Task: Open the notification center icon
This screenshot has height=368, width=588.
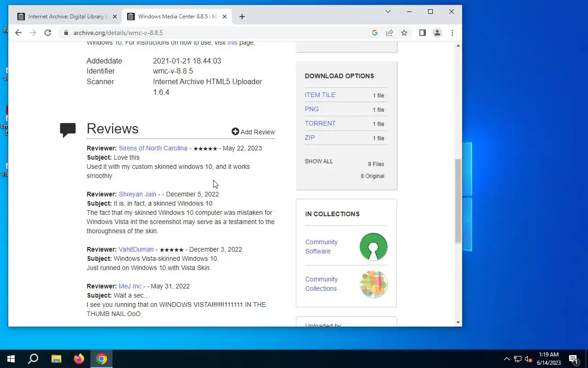Action: coord(573,359)
